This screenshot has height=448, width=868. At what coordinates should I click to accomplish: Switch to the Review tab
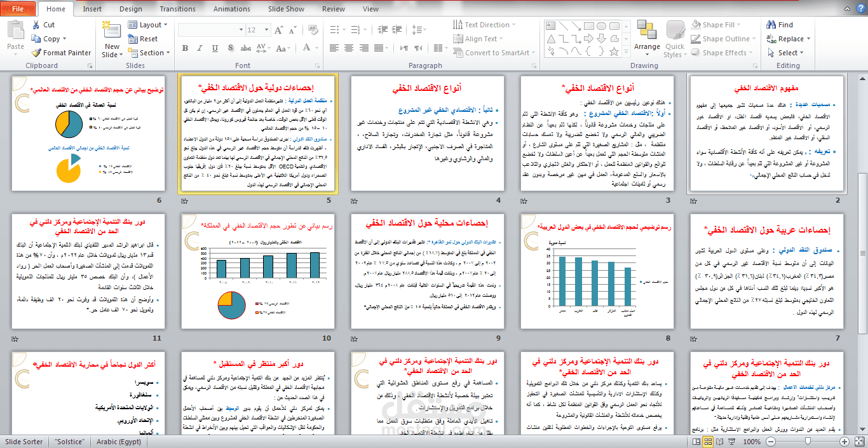pos(334,9)
